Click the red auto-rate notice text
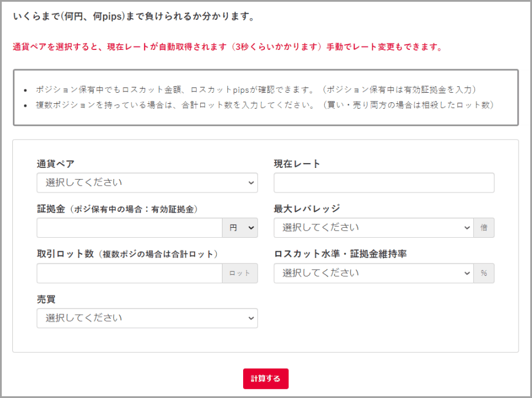Image resolution: width=532 pixels, height=398 pixels. [227, 46]
